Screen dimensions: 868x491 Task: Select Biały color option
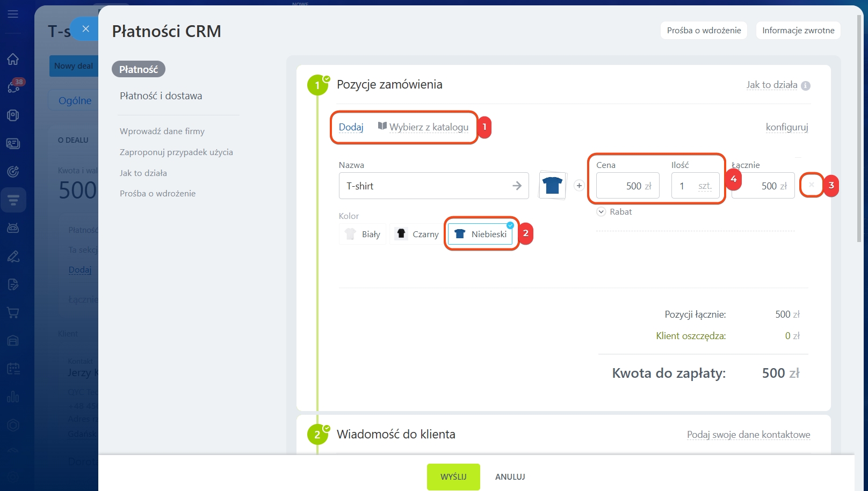pos(363,234)
